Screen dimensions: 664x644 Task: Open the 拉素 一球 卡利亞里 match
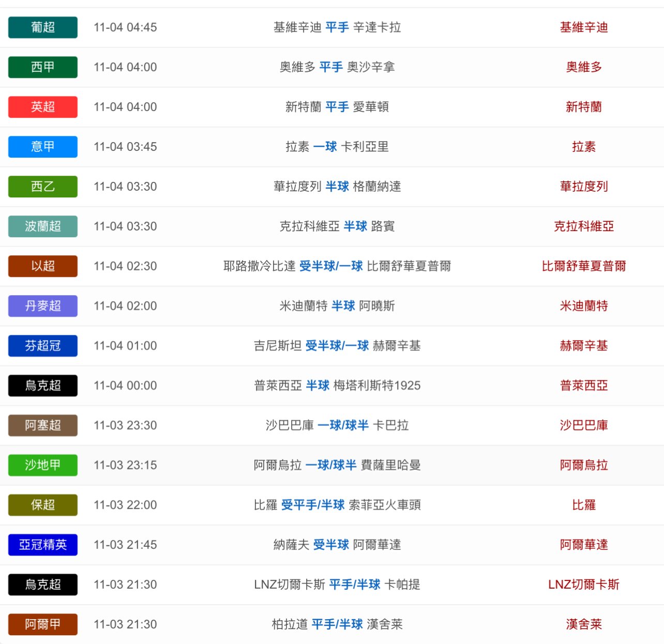337,147
